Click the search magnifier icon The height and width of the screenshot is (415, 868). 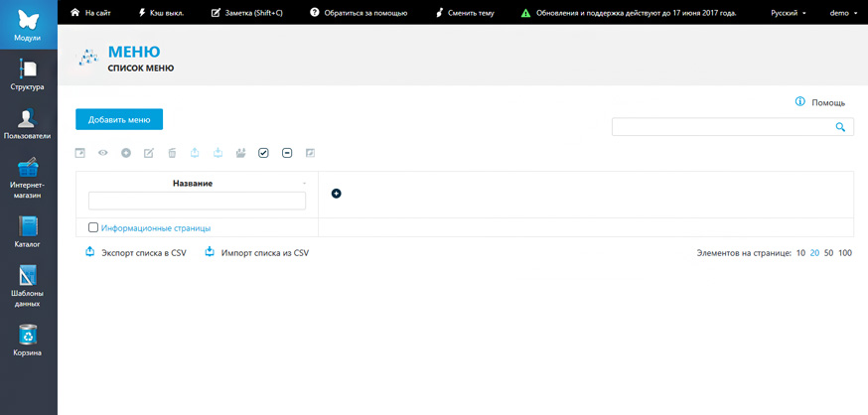840,127
